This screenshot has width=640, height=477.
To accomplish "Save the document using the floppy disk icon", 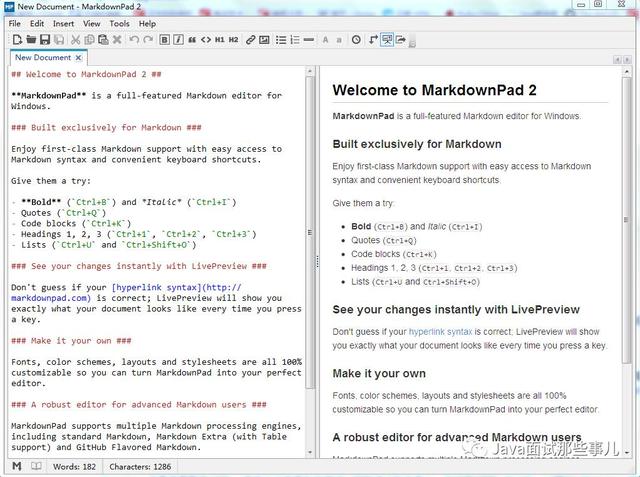I will 45,40.
